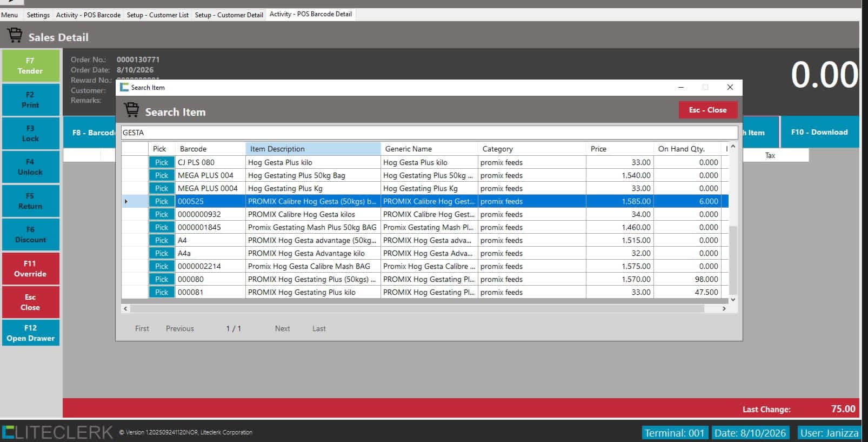Click the F4 Unlock button
Image resolution: width=868 pixels, height=442 pixels.
click(30, 167)
